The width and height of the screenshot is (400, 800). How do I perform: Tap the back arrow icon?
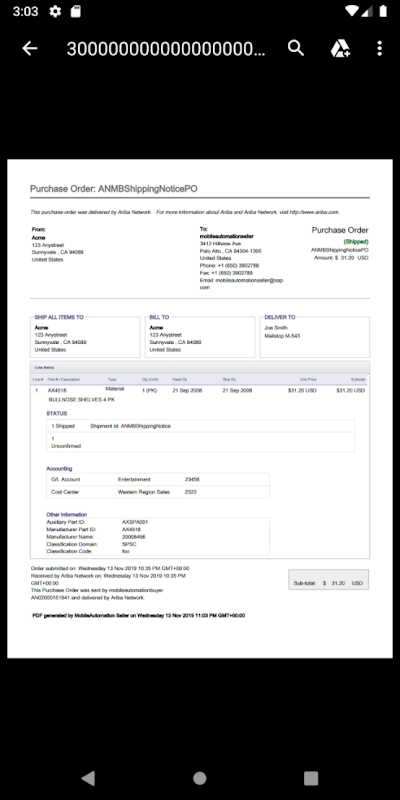[x=30, y=48]
